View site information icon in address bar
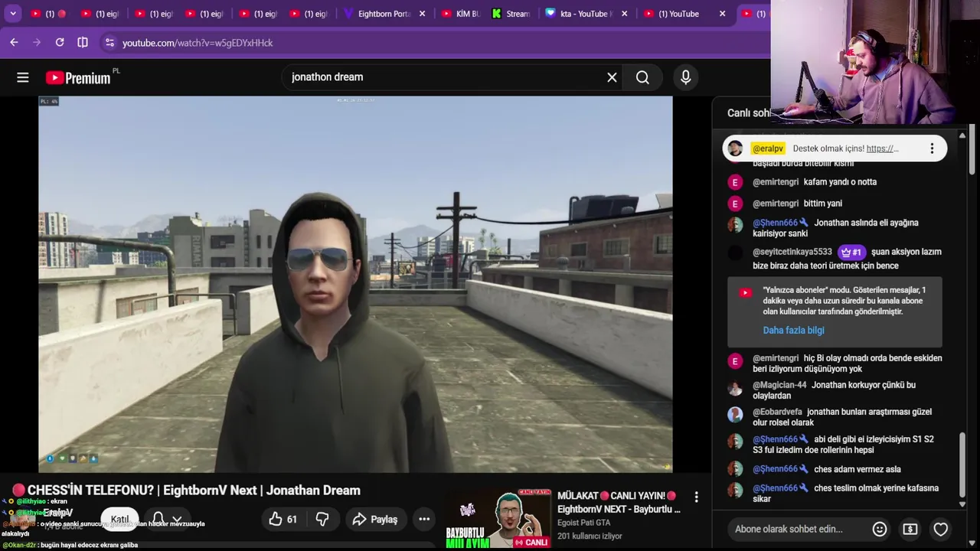Image resolution: width=980 pixels, height=551 pixels. 109,43
